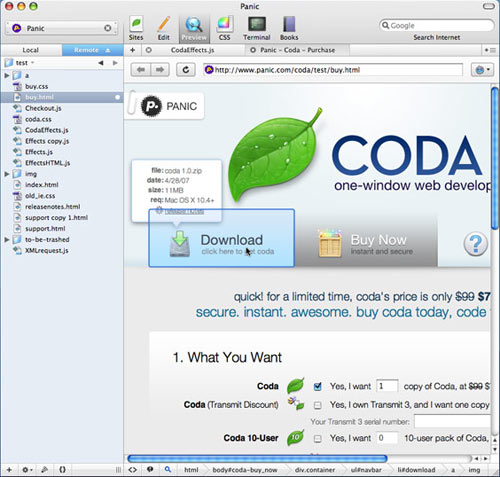Open the Sites view
The width and height of the screenshot is (500, 477).
[x=136, y=29]
